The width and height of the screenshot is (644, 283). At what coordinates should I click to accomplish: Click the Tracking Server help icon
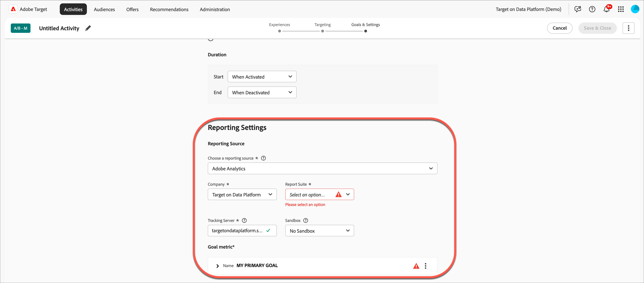(x=244, y=220)
